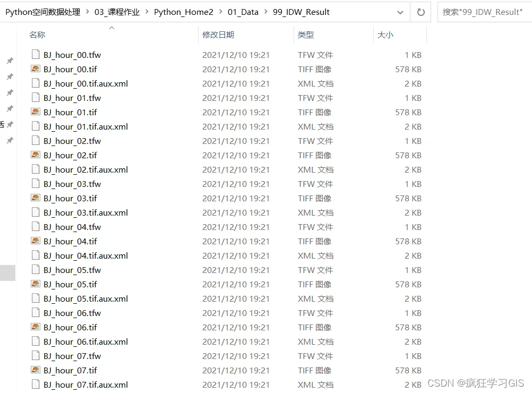This screenshot has width=532, height=393.
Task: Go to 01_Data folder in breadcrumb
Action: click(x=243, y=12)
